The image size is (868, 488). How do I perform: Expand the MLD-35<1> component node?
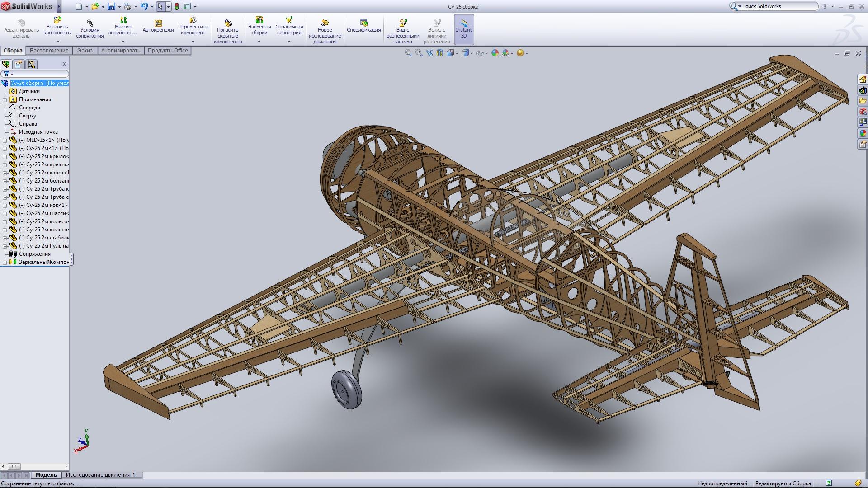(x=5, y=140)
